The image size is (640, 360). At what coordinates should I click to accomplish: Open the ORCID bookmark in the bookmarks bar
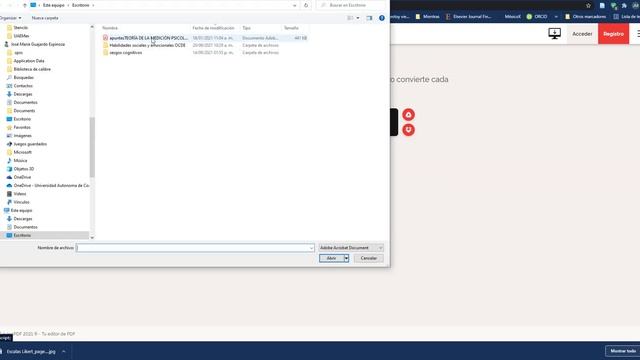[x=537, y=17]
